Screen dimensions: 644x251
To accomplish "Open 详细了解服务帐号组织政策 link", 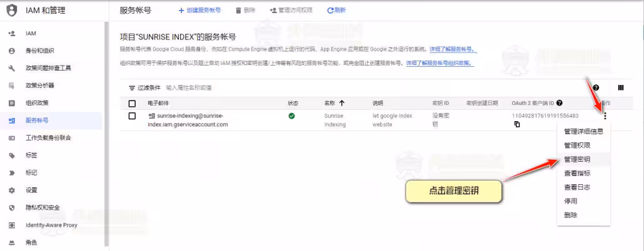I will (440, 64).
